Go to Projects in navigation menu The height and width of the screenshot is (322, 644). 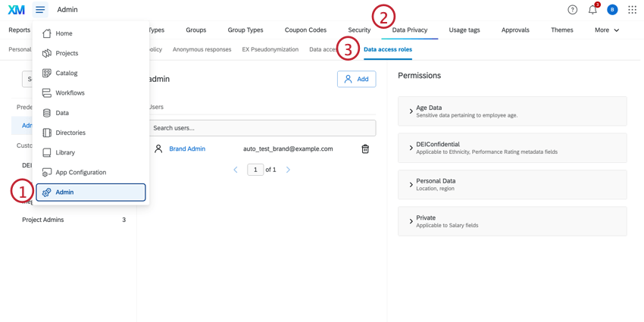[x=67, y=54]
